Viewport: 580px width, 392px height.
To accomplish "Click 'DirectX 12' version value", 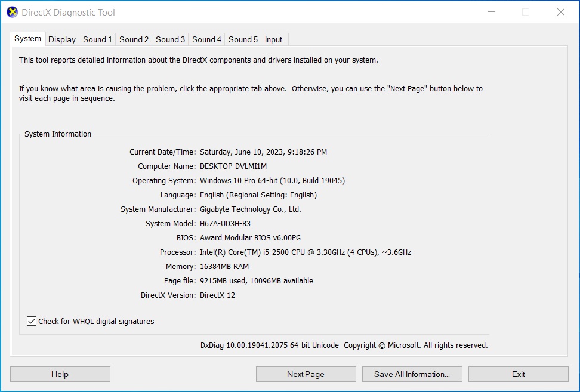I will (217, 295).
